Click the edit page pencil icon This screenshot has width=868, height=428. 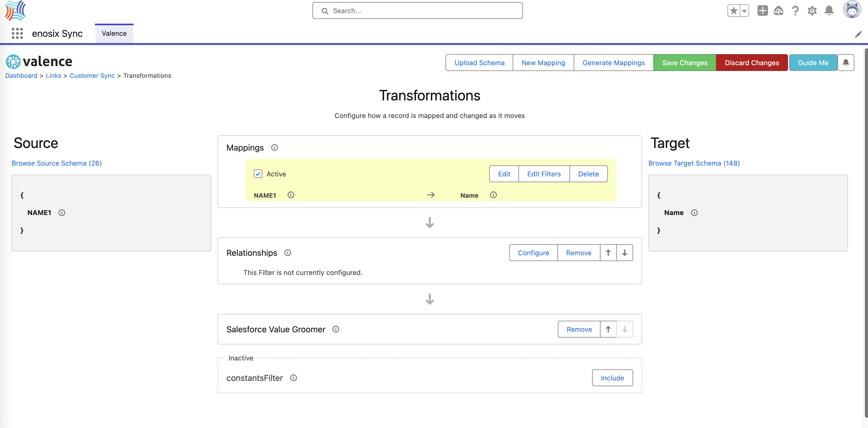[x=858, y=34]
